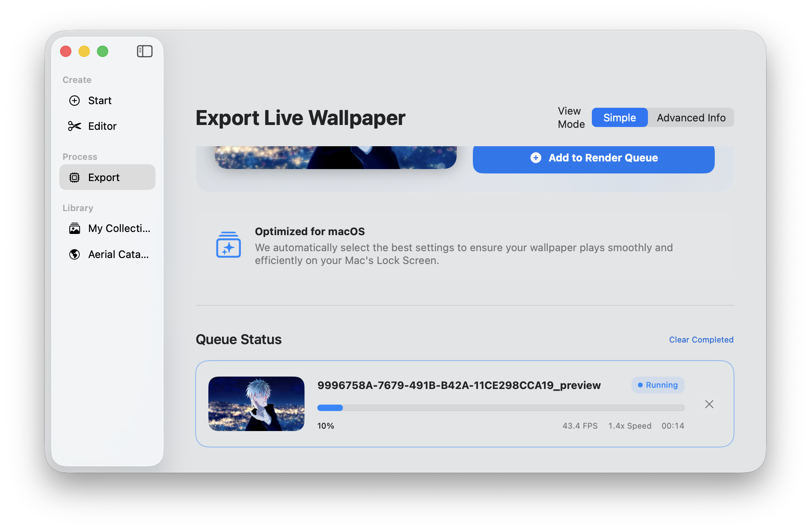Click the Aerial Catalog globe icon

[75, 254]
